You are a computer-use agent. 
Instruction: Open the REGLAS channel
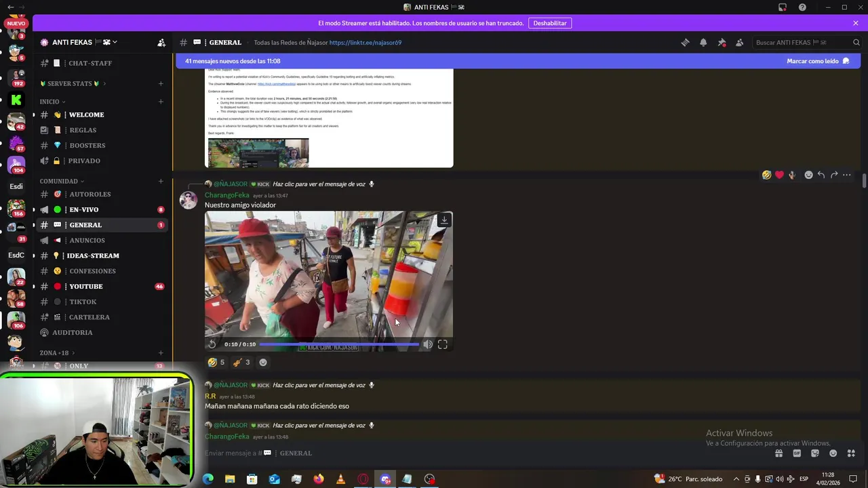coord(102,130)
